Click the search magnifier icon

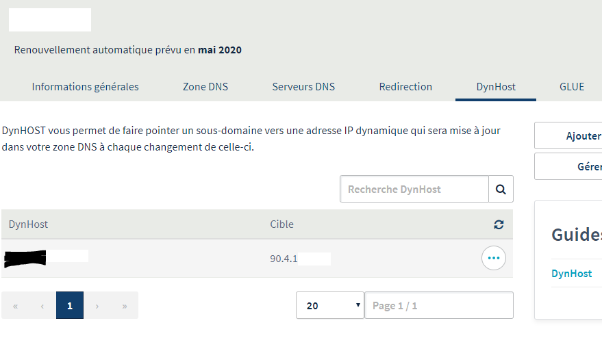coord(501,189)
